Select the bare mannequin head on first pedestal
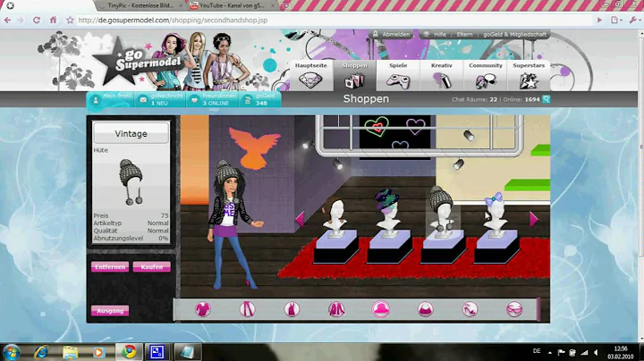 tap(336, 216)
